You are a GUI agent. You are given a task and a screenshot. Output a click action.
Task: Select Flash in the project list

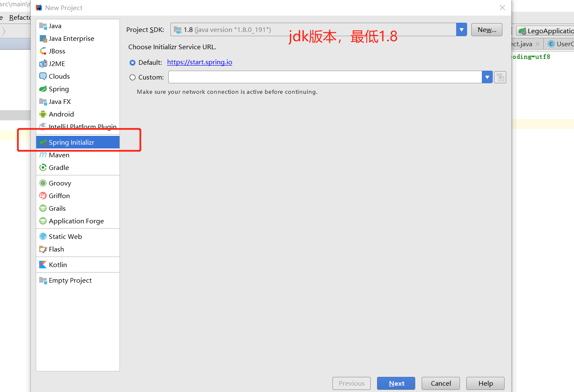point(56,249)
